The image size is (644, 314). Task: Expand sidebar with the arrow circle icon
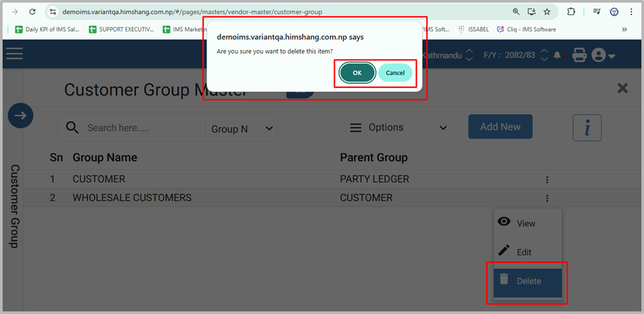click(20, 116)
